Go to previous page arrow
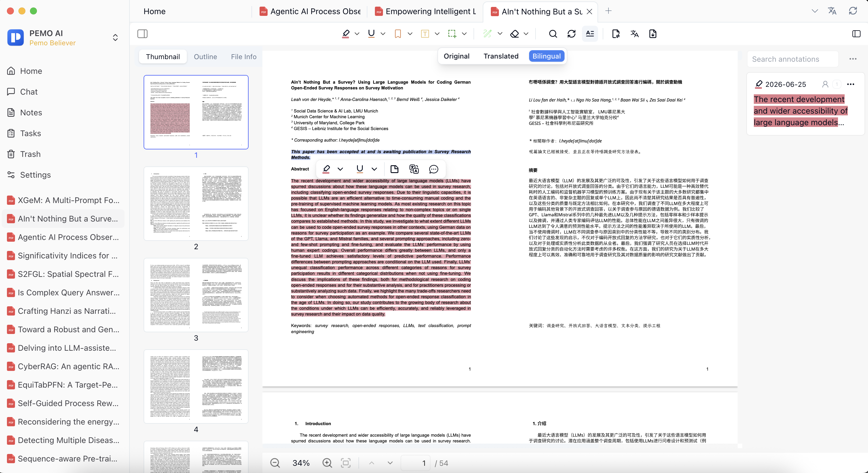Screen dimensions: 868x473 click(x=372, y=463)
